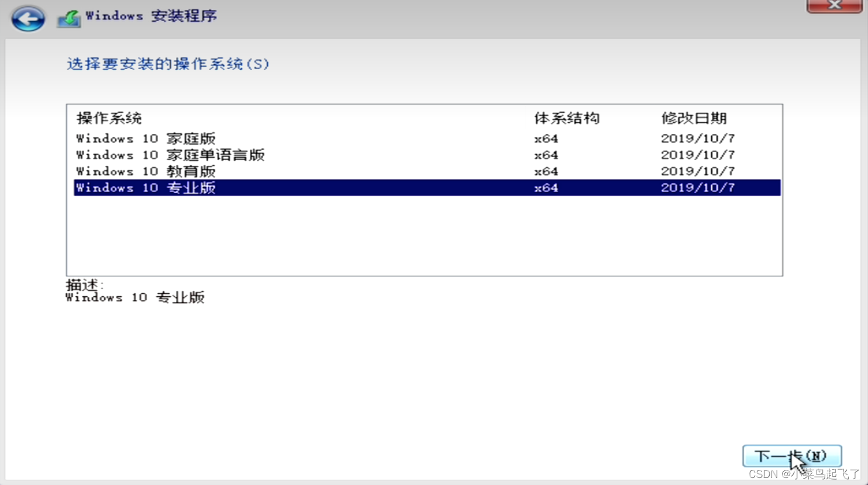This screenshot has height=485, width=868.
Task: Click the 修改日期 column header
Action: pyautogui.click(x=694, y=118)
